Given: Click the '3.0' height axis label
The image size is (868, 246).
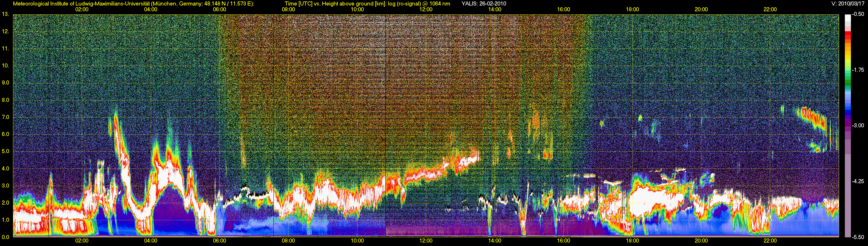Looking at the screenshot, I should pyautogui.click(x=5, y=185).
